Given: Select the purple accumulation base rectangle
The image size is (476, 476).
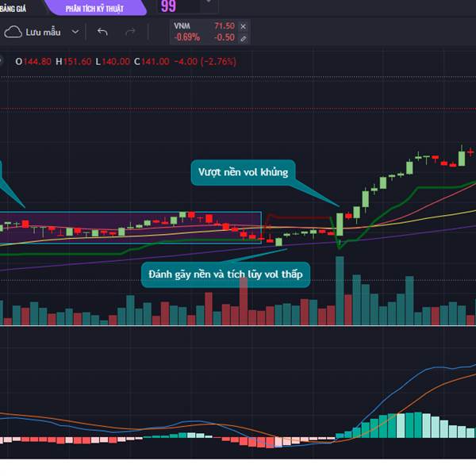Looking at the screenshot, I should 131,228.
